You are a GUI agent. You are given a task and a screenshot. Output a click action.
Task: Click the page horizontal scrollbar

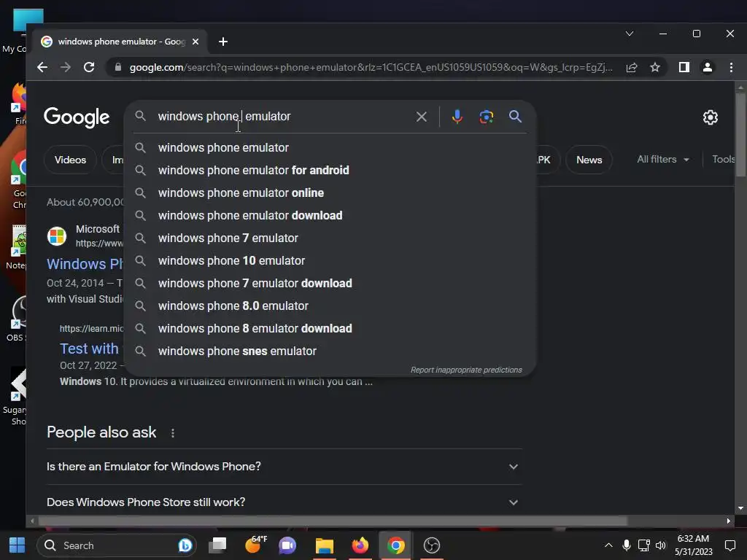pyautogui.click(x=332, y=521)
